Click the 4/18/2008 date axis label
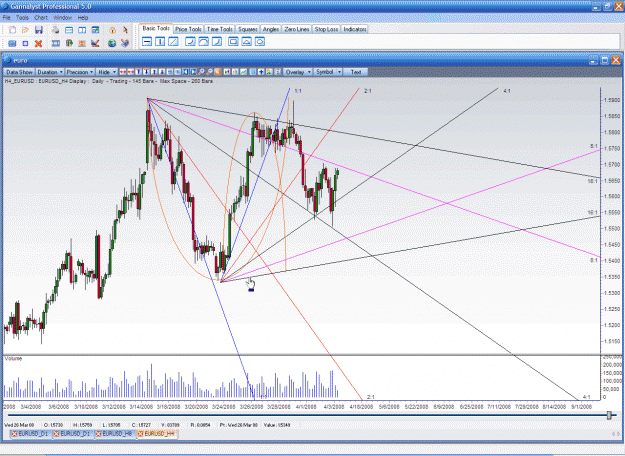 362,407
